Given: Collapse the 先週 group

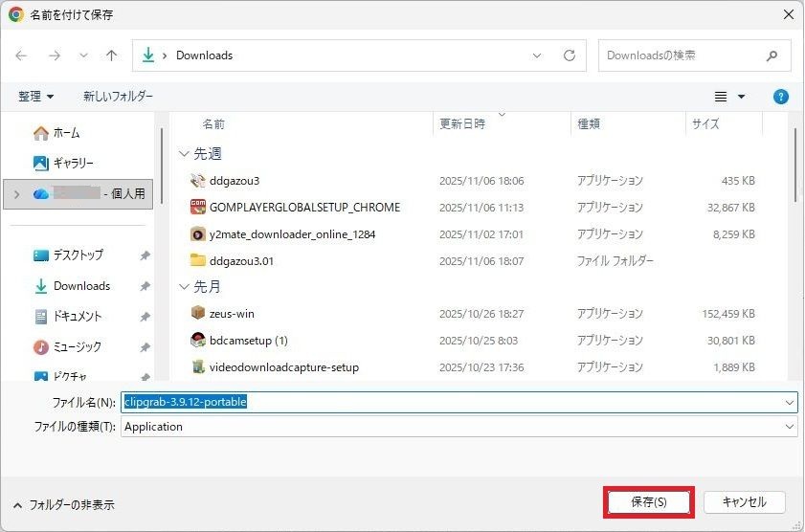Looking at the screenshot, I should 184,154.
